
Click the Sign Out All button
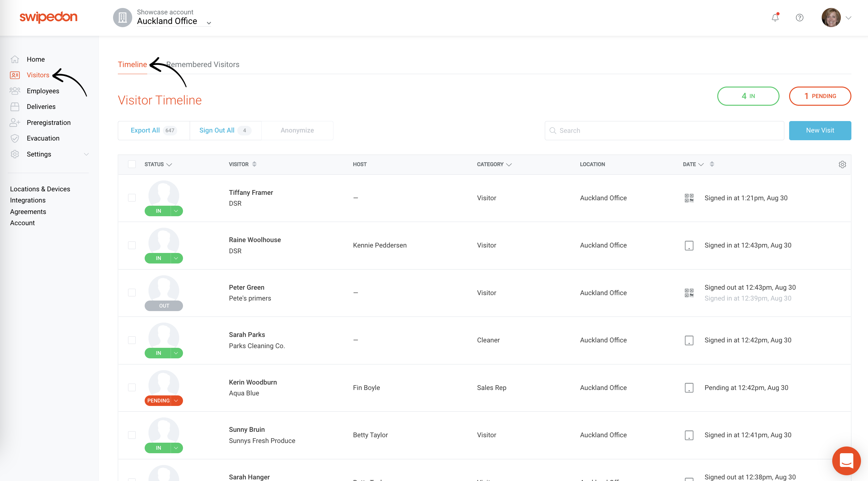click(225, 130)
